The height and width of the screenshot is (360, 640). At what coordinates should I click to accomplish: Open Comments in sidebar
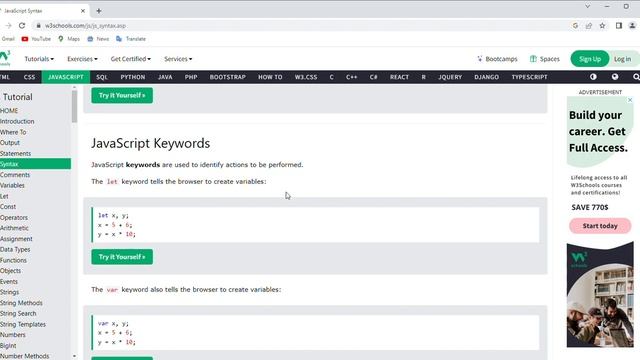(15, 175)
